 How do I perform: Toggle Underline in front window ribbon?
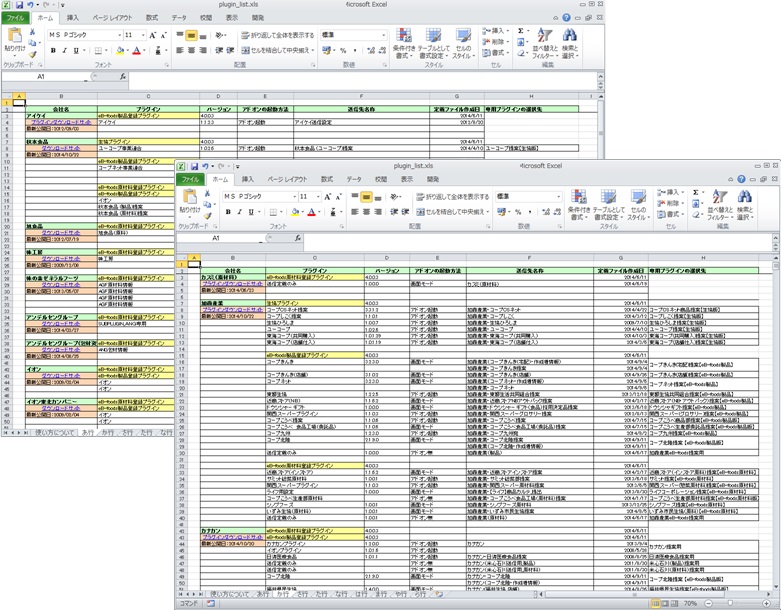point(251,212)
